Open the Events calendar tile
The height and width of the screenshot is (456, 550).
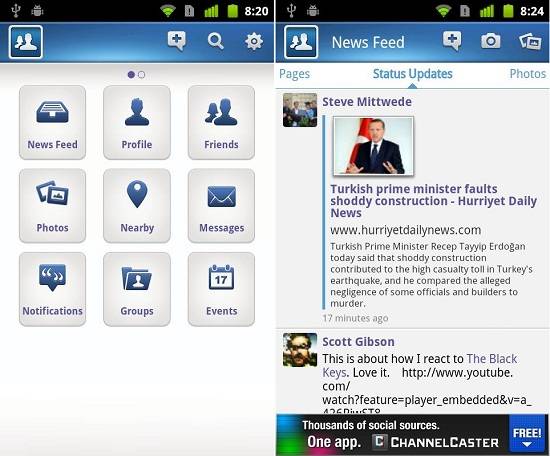(221, 289)
